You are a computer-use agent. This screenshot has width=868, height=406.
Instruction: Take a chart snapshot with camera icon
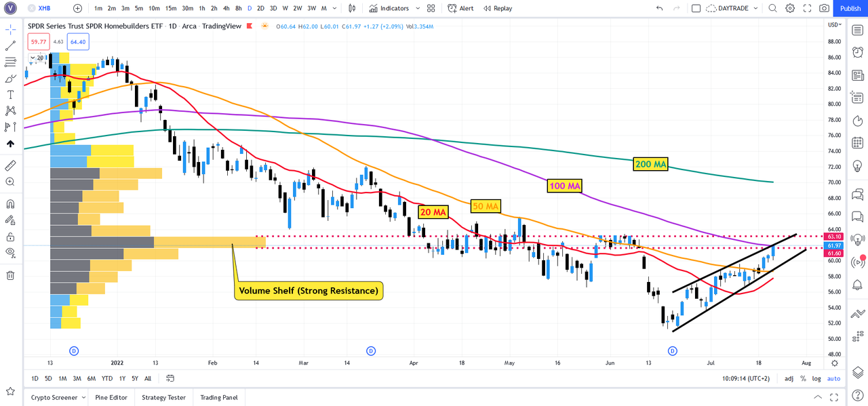click(x=824, y=8)
